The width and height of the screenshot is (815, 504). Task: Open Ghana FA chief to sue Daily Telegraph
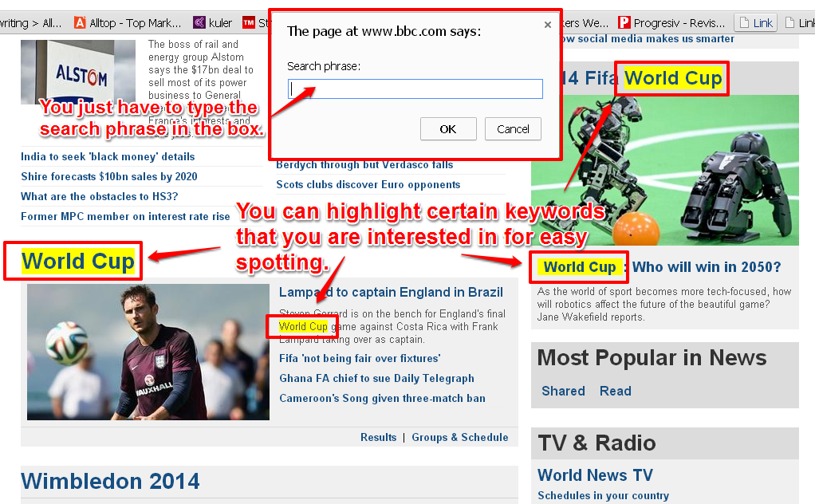(x=377, y=378)
